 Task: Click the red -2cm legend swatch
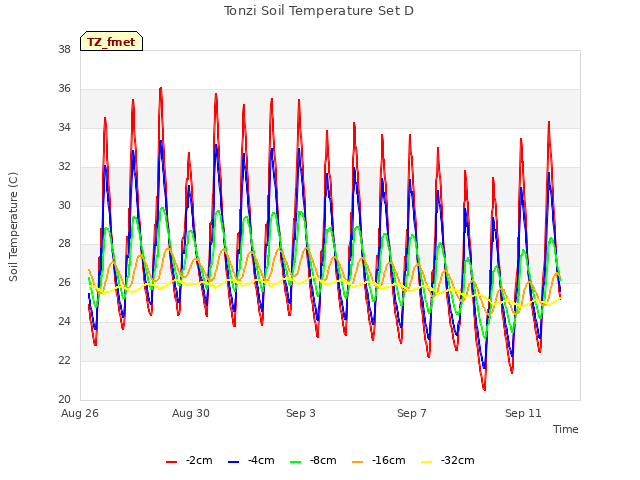(171, 462)
